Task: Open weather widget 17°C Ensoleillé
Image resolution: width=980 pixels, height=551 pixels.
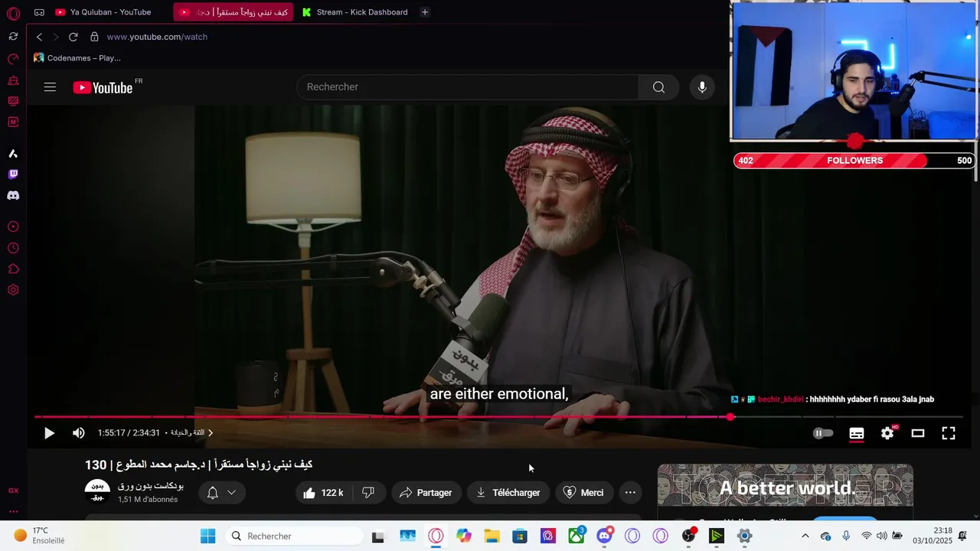Action: pyautogui.click(x=40, y=536)
